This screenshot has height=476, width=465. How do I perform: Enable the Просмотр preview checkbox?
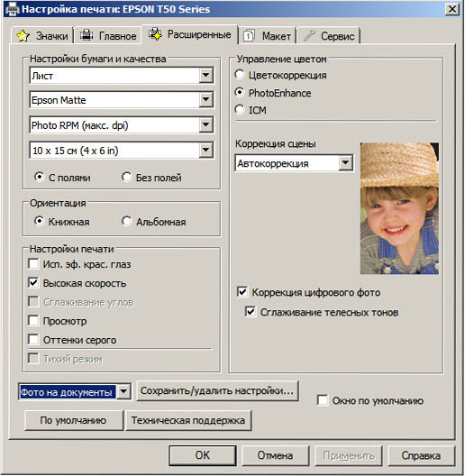point(33,320)
